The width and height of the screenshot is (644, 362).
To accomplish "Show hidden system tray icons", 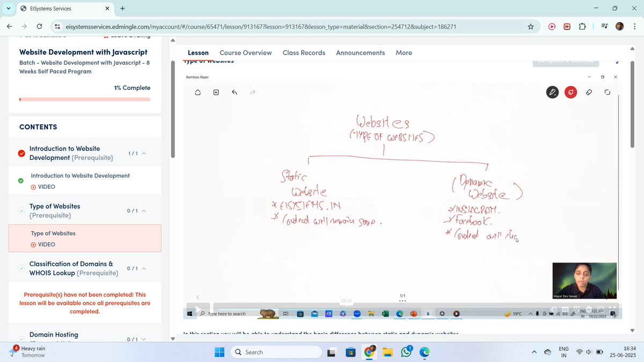I will coord(534,352).
